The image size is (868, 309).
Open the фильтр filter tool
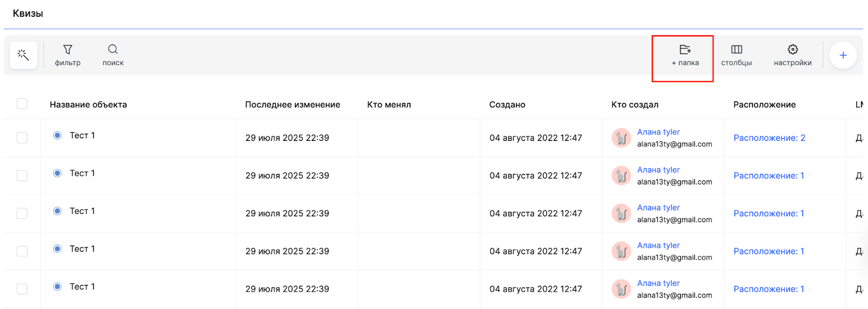point(68,55)
